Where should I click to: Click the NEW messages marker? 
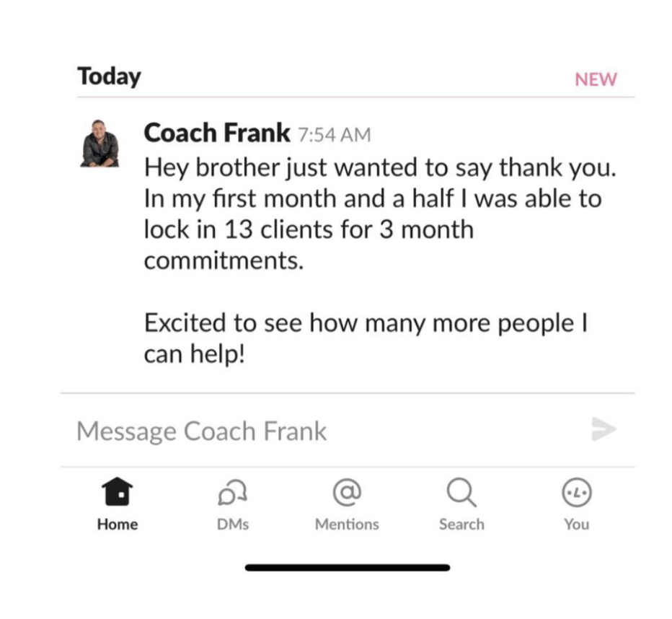coord(596,79)
